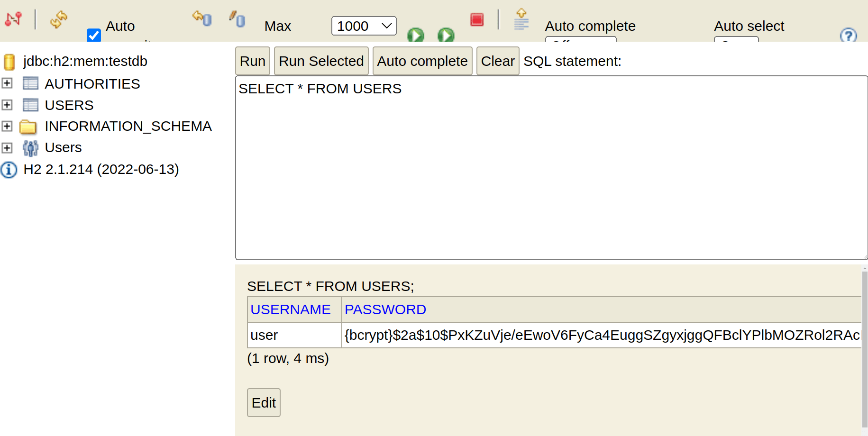
Task: Click the USERNAME column header link
Action: click(290, 309)
